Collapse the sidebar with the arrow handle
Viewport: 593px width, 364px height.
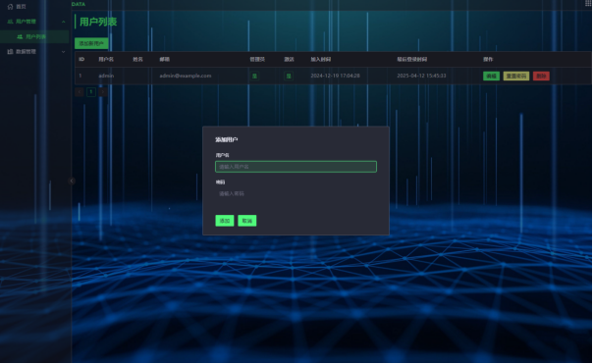tap(72, 181)
